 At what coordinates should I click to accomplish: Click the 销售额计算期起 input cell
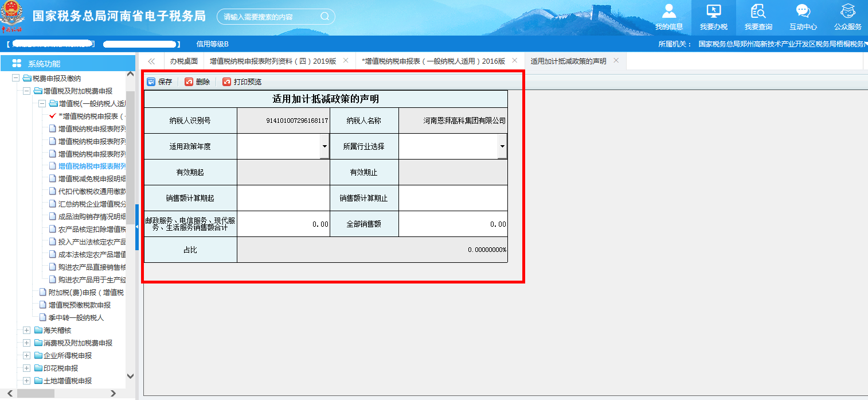coord(283,198)
